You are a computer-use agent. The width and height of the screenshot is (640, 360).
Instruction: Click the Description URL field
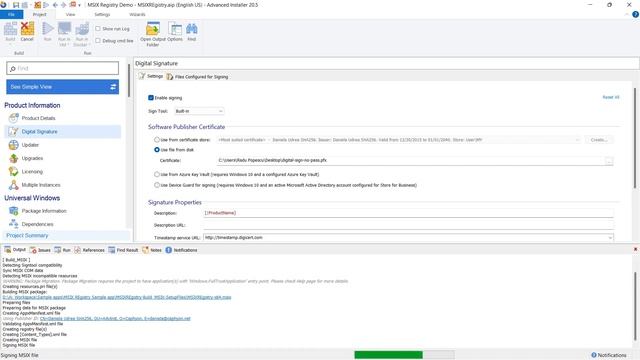point(408,225)
